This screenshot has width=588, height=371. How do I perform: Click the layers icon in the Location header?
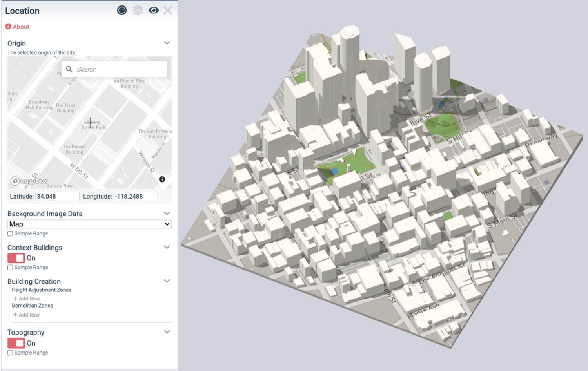138,10
